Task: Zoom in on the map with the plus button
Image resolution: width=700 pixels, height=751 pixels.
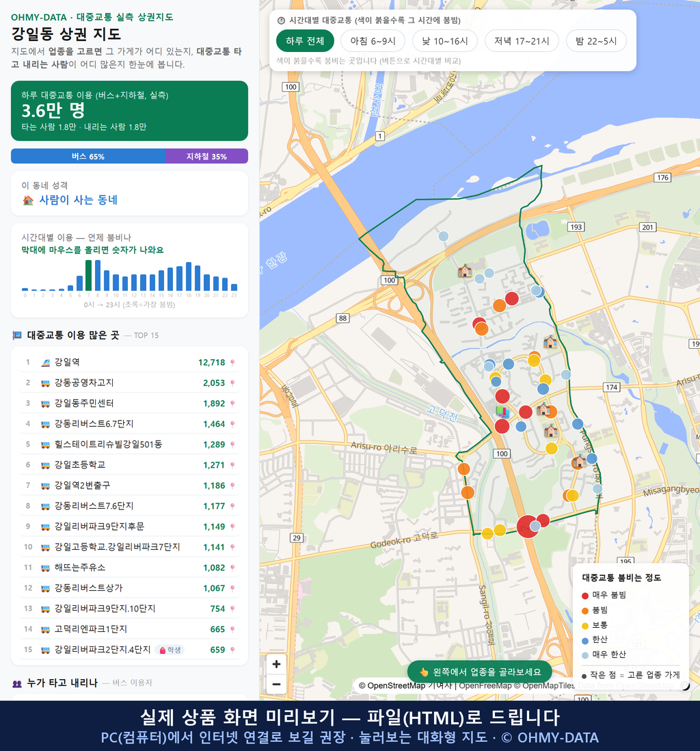Action: pos(276,664)
